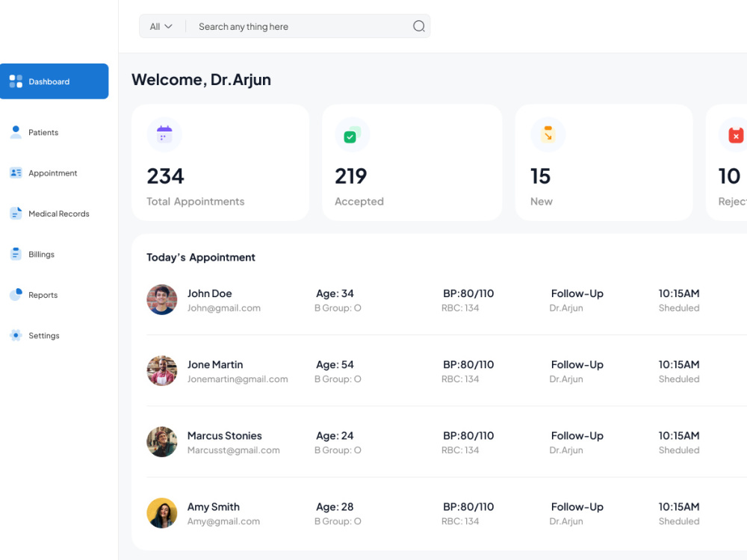
Task: Click the search magnifier icon
Action: point(419,26)
